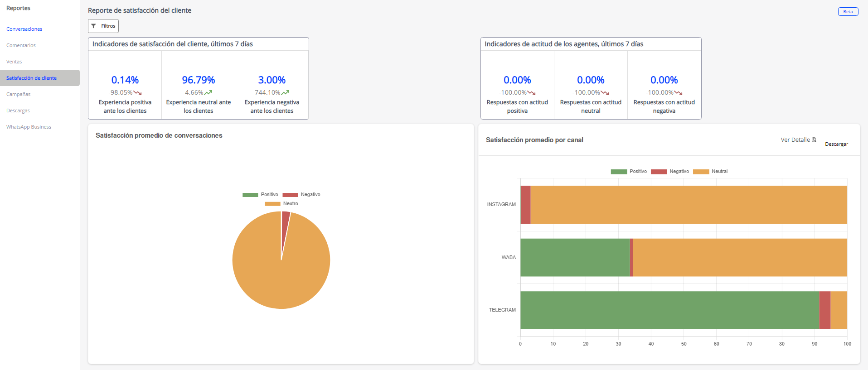Go to Comentarios in the sidebar

click(x=21, y=45)
